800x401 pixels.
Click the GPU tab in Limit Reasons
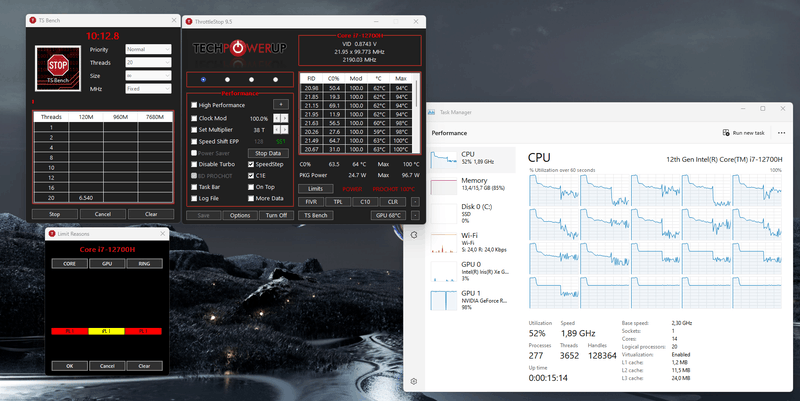pos(107,264)
